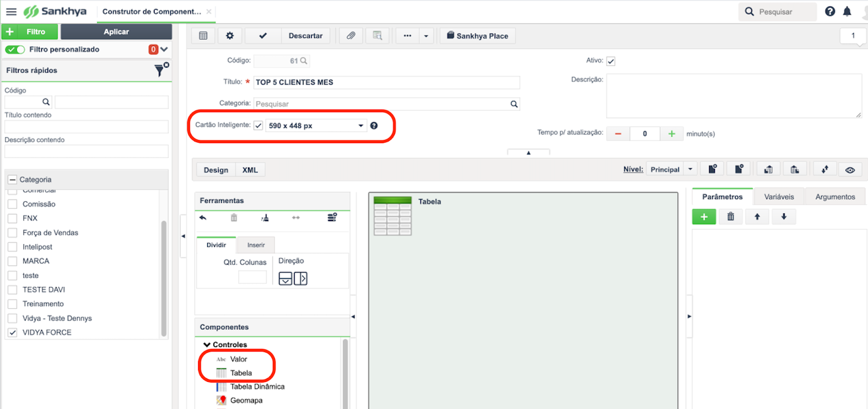This screenshot has width=868, height=409.
Task: Click the trash icon in Ferramentas
Action: [x=234, y=218]
